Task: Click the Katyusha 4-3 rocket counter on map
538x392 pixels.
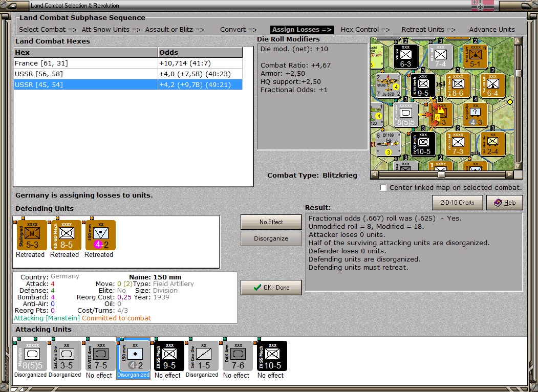Action: [x=475, y=115]
